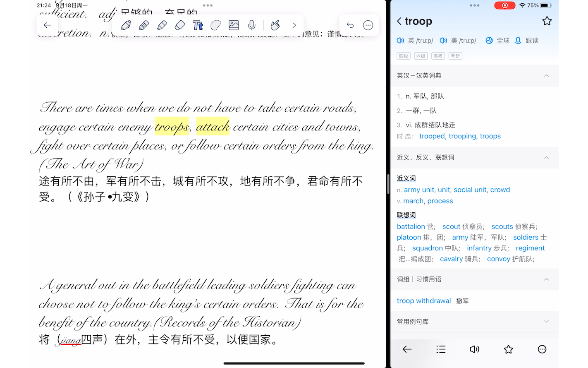Collapse the 英汉-汉英词典 section
Viewport: 588px width, 368px height.
click(x=547, y=76)
